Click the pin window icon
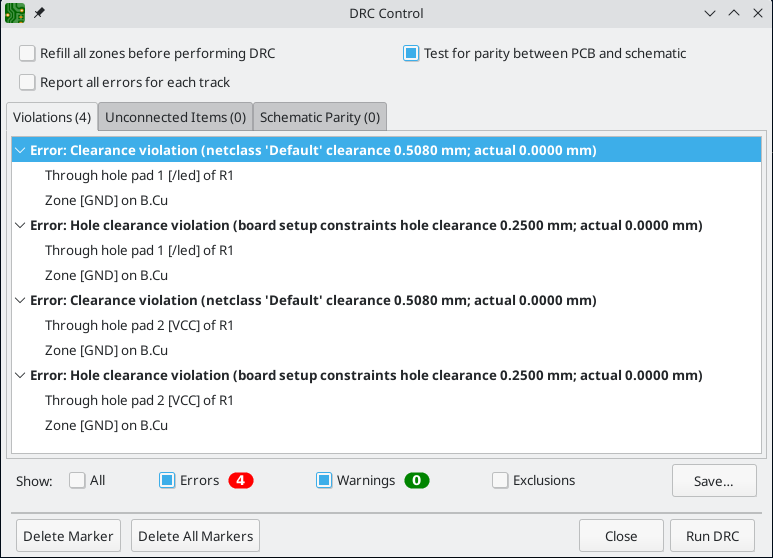The width and height of the screenshot is (773, 558). [x=39, y=13]
